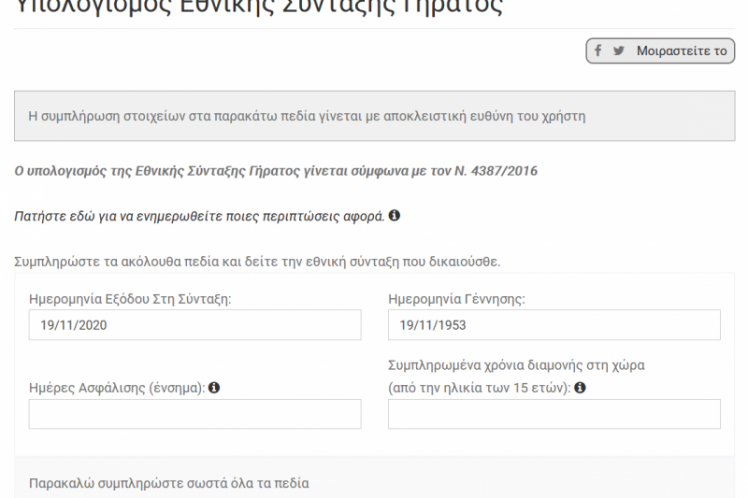Image resolution: width=748 pixels, height=498 pixels.
Task: Focus the empty insurance days (ένσημα) input
Action: click(x=195, y=414)
